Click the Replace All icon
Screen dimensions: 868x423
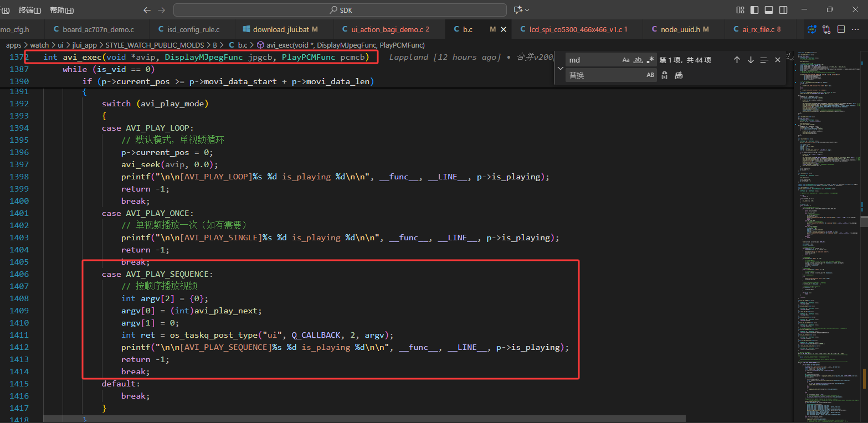coord(679,75)
